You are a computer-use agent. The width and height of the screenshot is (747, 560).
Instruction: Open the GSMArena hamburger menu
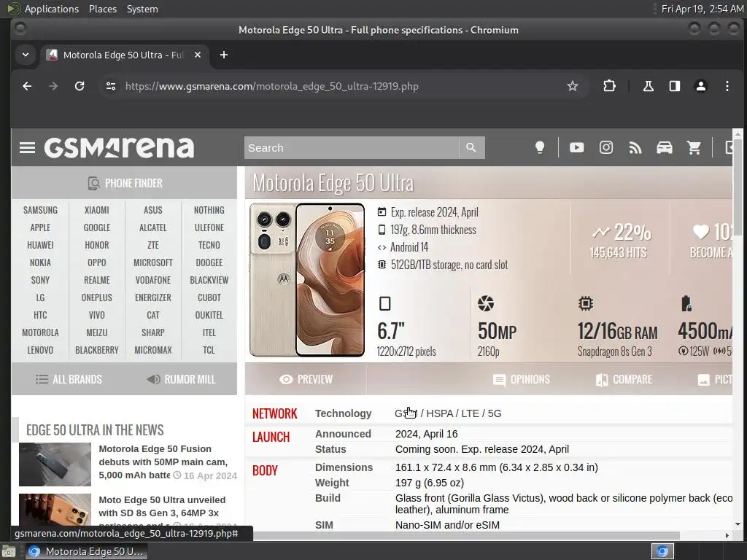27,147
